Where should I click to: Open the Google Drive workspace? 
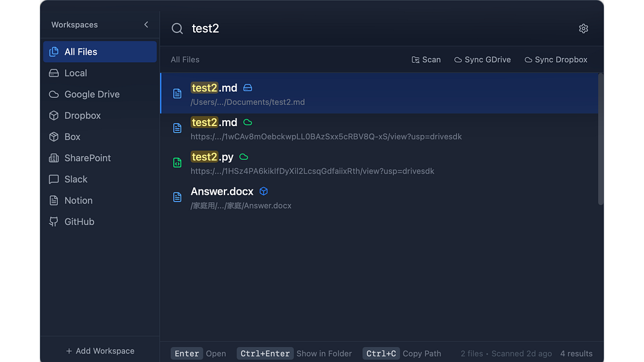point(91,94)
